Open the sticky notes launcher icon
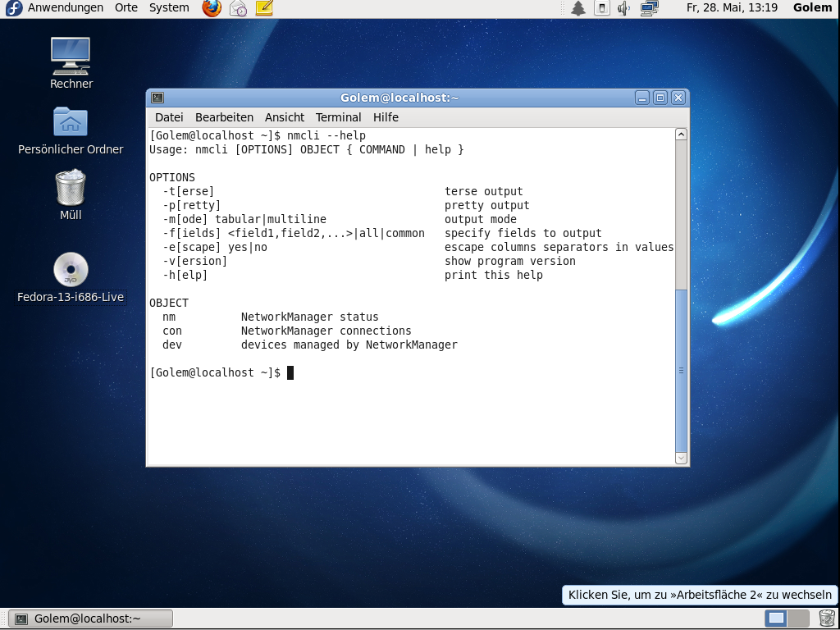 [x=264, y=7]
